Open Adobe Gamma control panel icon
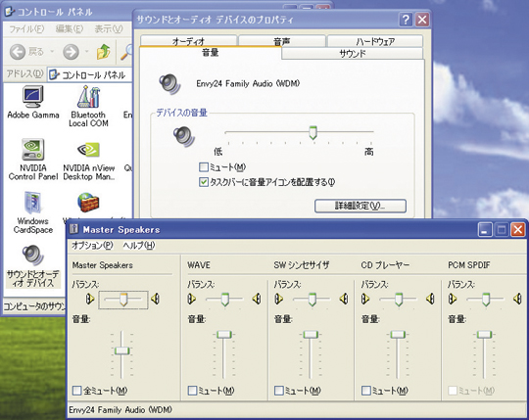 (32, 97)
